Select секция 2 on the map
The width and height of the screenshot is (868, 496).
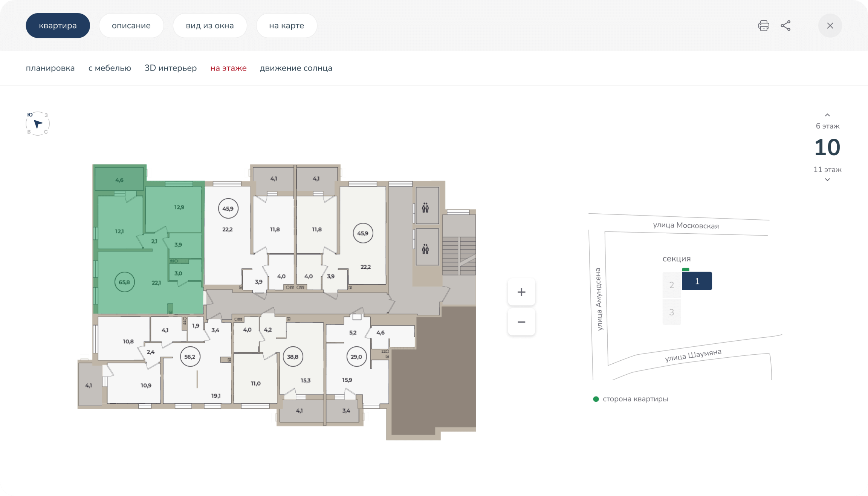672,285
